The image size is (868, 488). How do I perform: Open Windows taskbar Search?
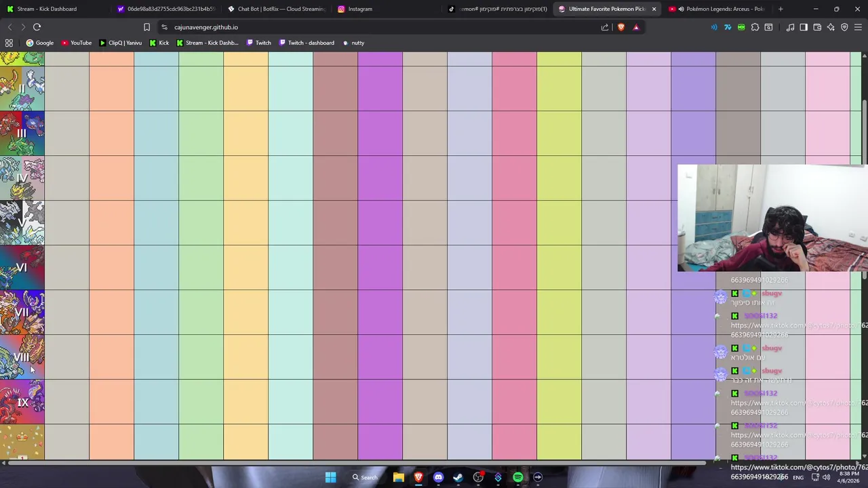pos(365,477)
